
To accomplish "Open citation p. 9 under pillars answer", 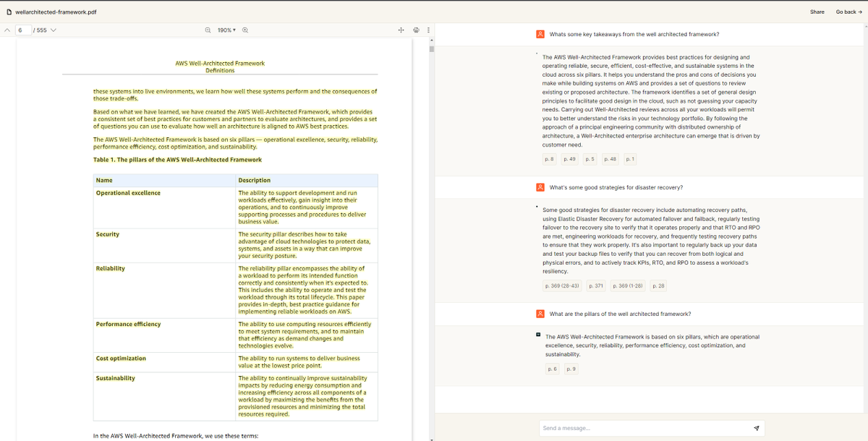I will [571, 369].
